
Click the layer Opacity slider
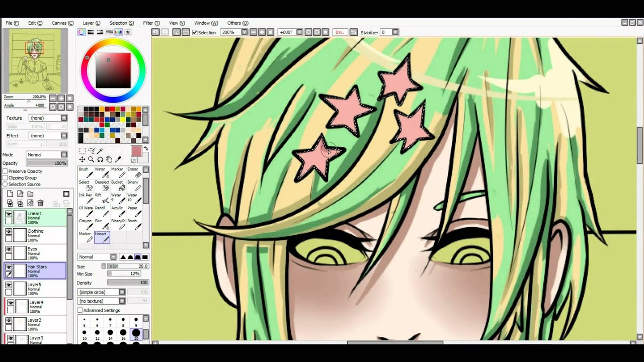(46, 163)
